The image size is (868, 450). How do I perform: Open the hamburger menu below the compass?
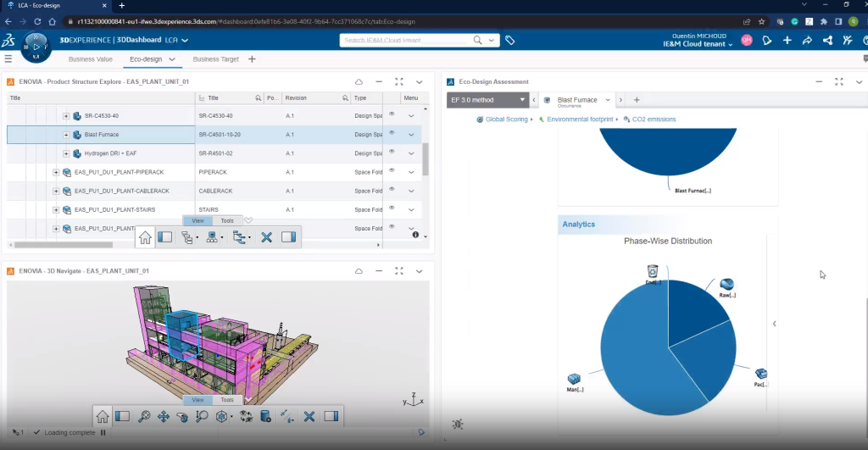point(8,58)
